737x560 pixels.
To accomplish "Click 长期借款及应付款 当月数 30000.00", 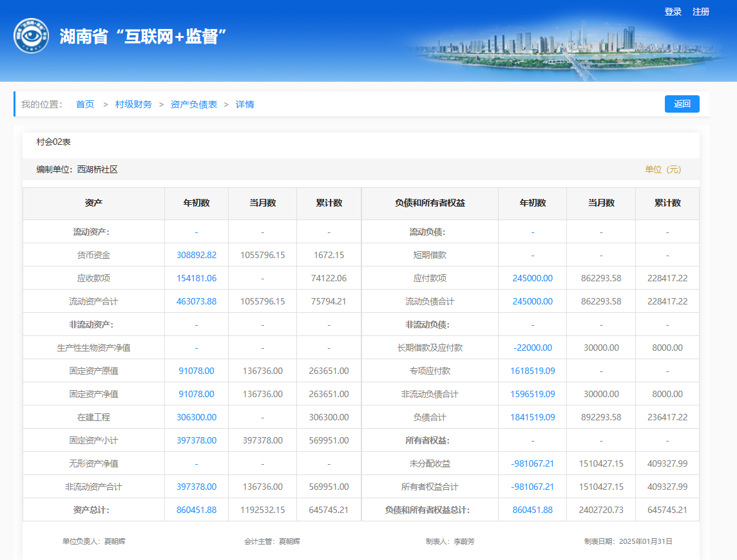I will pyautogui.click(x=601, y=348).
